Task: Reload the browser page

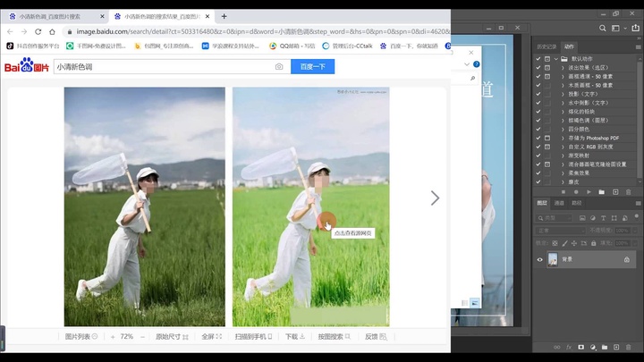Action: pos(37,31)
